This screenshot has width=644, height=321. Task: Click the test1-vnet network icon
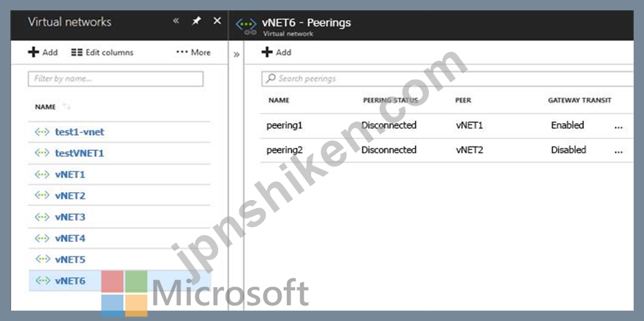(42, 132)
